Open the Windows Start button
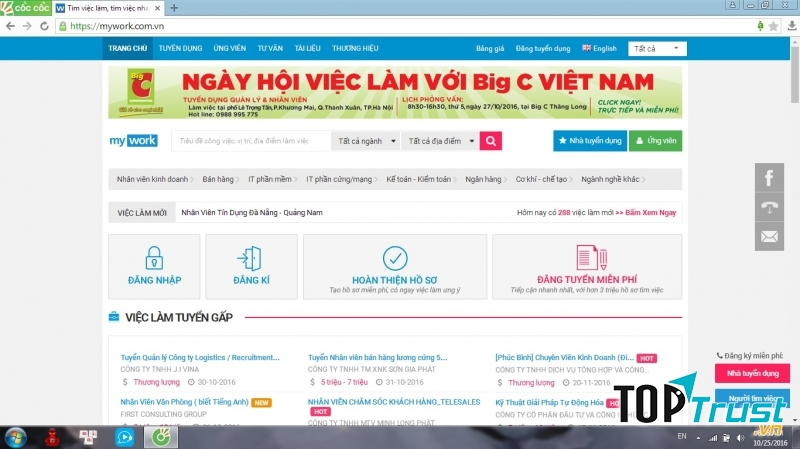The image size is (800, 449). 15,438
